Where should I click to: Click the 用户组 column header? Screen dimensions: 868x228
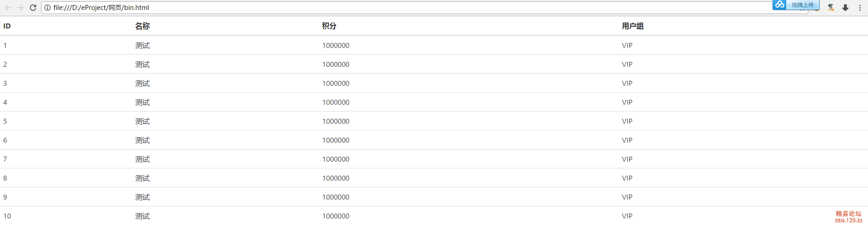pos(633,26)
